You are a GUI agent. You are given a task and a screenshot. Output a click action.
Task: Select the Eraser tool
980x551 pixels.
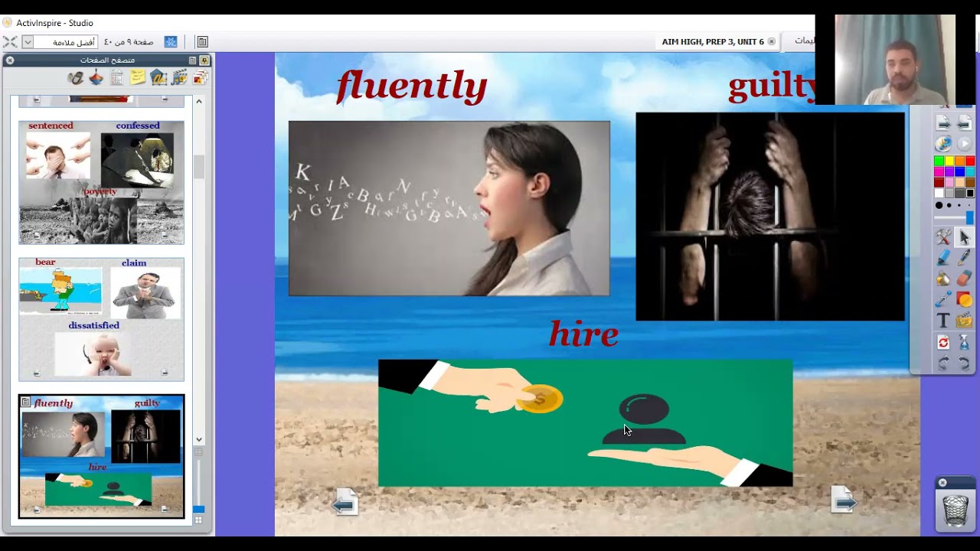(964, 279)
